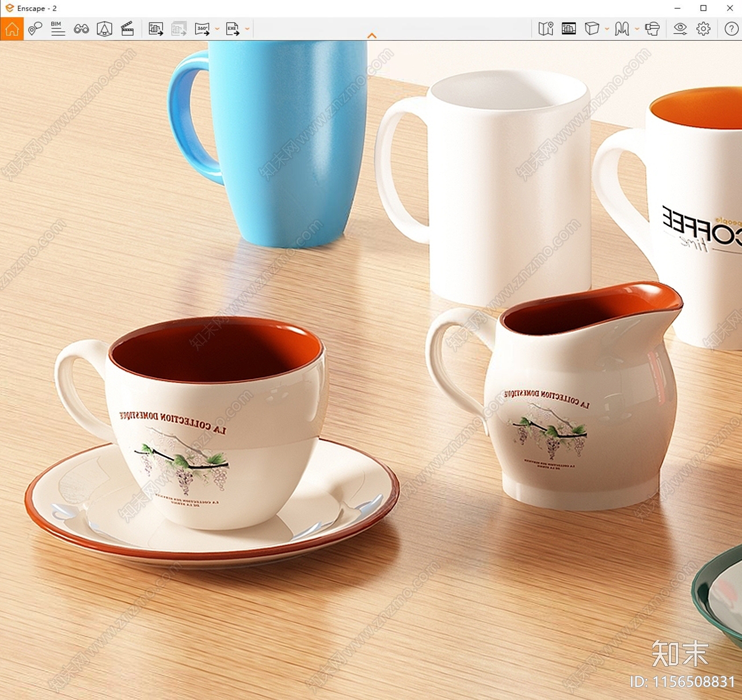
Task: Open the video editor clapperboard icon
Action: tap(127, 29)
